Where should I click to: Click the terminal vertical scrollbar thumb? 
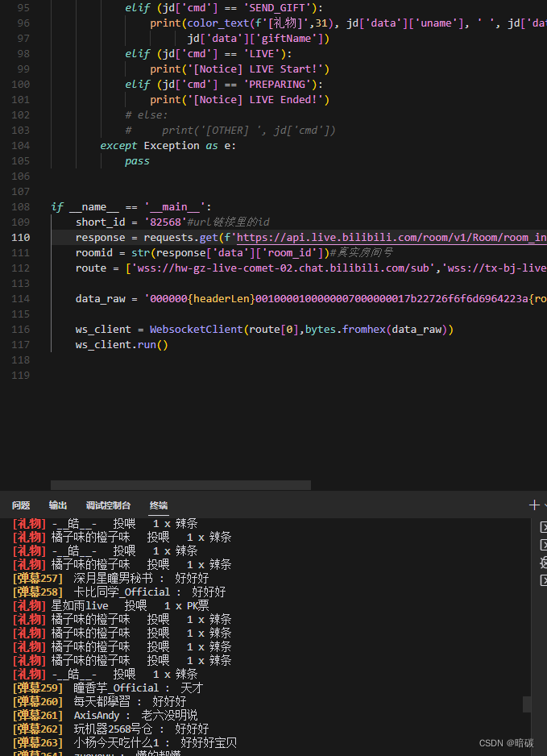tap(527, 704)
